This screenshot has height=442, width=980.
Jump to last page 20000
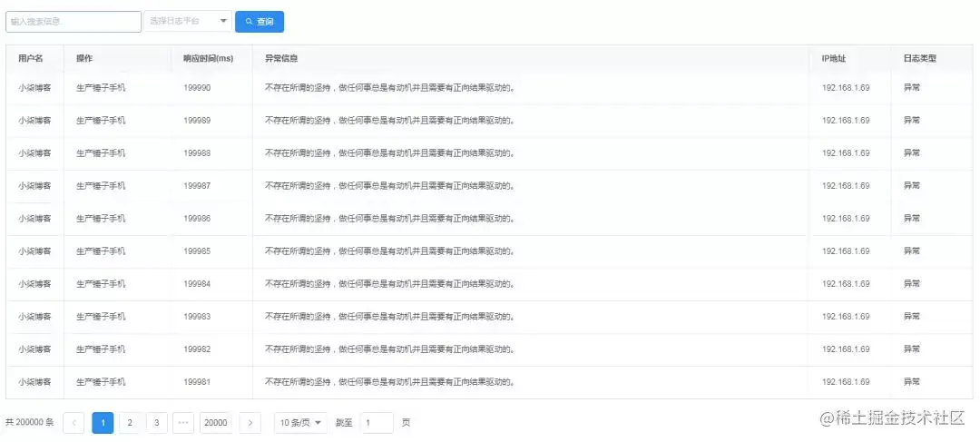[x=216, y=423]
